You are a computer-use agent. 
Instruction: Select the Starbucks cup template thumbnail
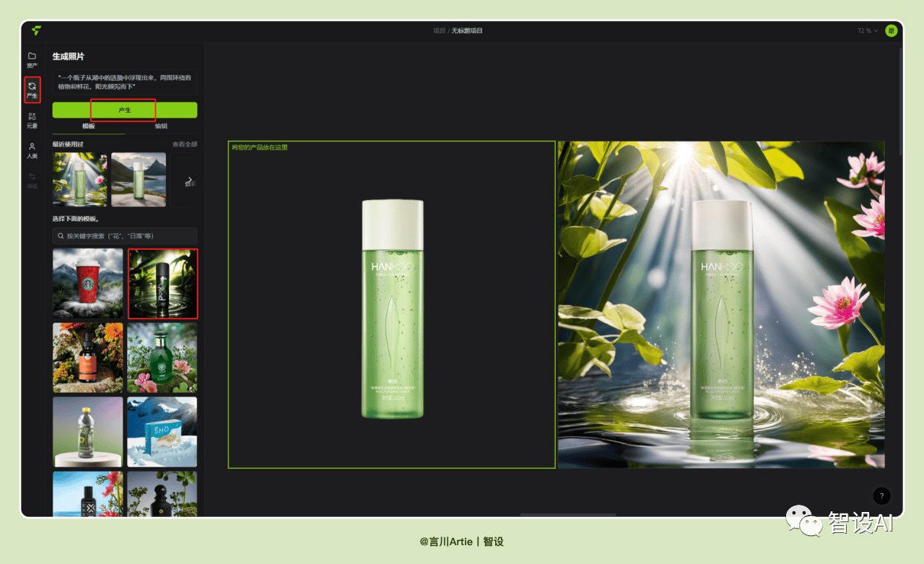click(x=87, y=283)
